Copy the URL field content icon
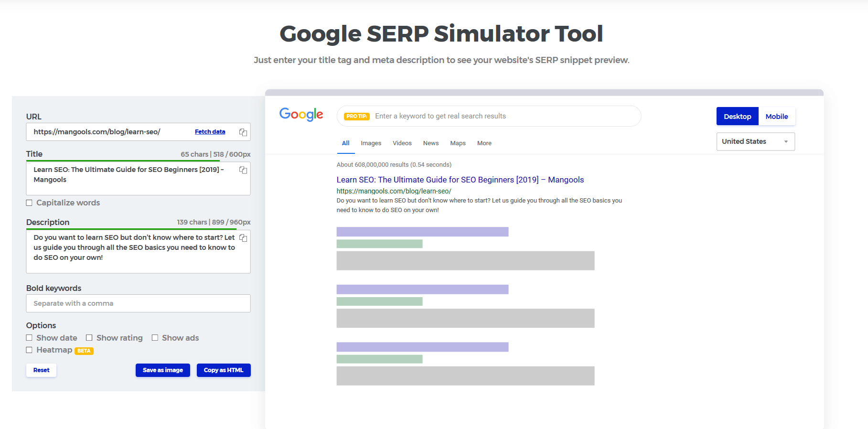This screenshot has width=868, height=429. tap(243, 132)
